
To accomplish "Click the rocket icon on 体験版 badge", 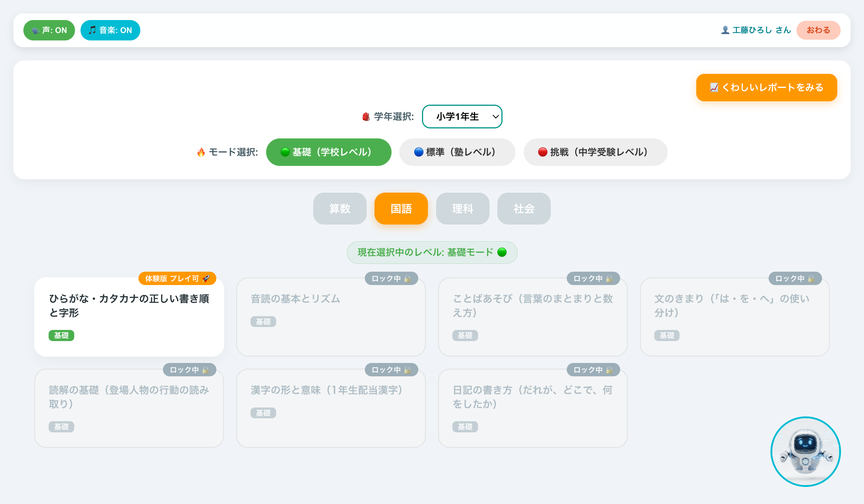I will [206, 278].
